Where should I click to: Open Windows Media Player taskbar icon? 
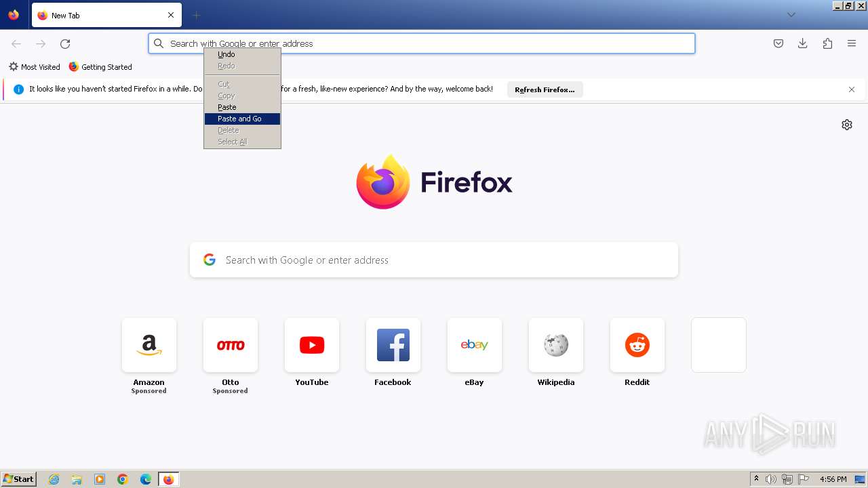(x=100, y=479)
